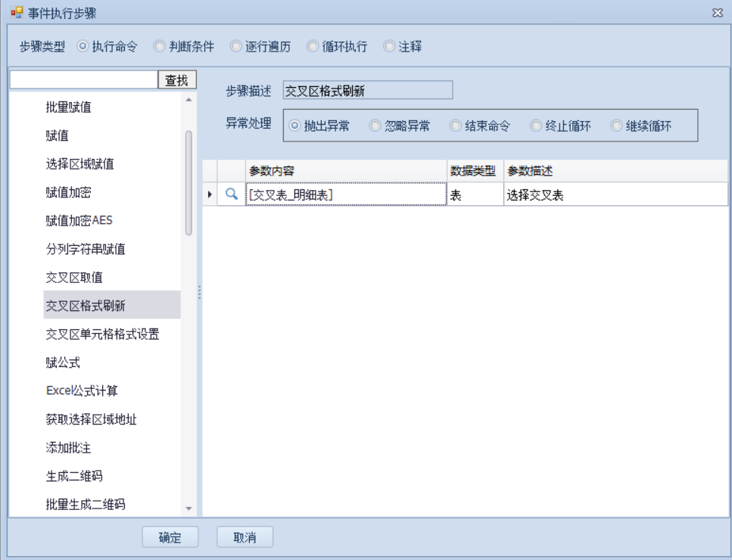Click the magnifier icon in parameter row
Screen dimensions: 732x560
pyautogui.click(x=232, y=194)
